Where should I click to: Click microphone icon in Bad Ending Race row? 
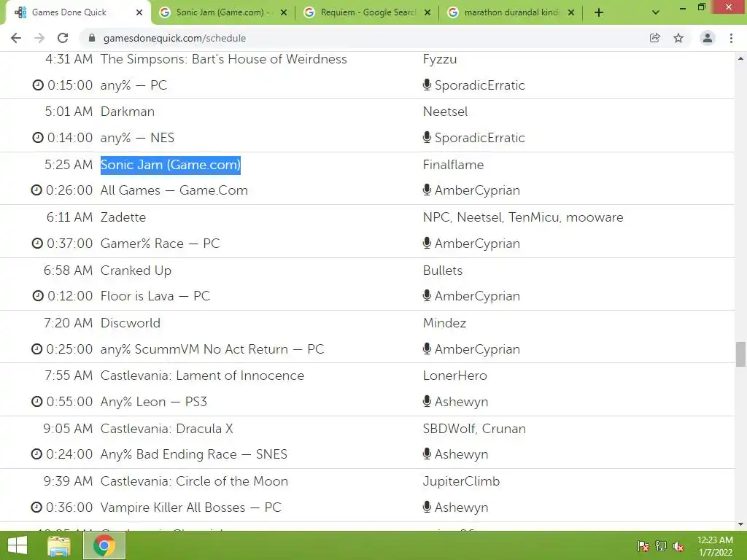[427, 454]
